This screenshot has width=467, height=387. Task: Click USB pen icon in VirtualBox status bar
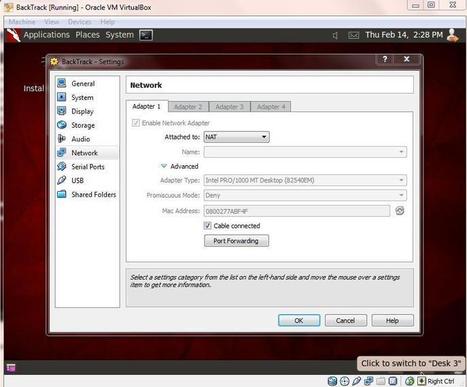(356, 381)
